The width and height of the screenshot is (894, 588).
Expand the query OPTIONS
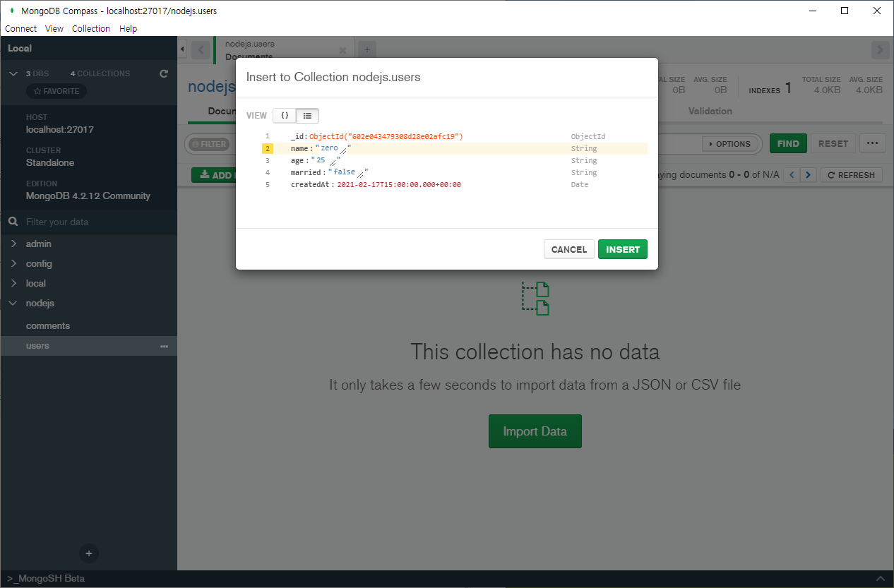729,144
